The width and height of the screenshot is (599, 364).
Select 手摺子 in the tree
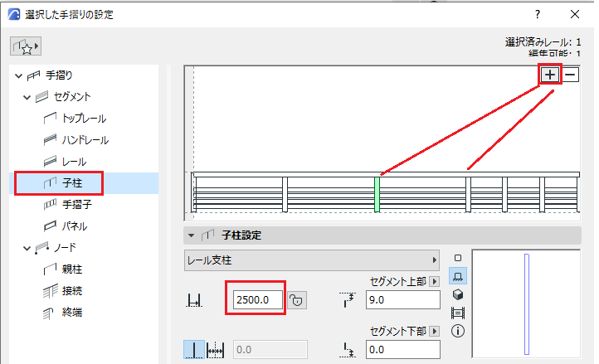(x=77, y=205)
